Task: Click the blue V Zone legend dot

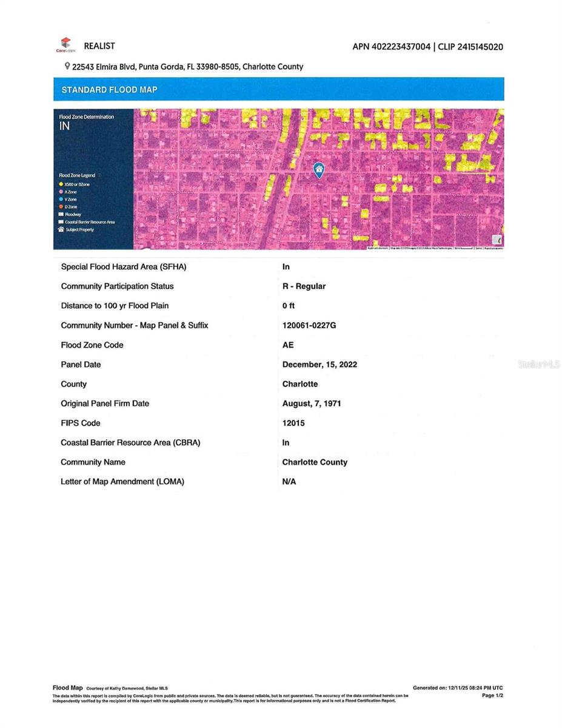Action: [x=61, y=199]
